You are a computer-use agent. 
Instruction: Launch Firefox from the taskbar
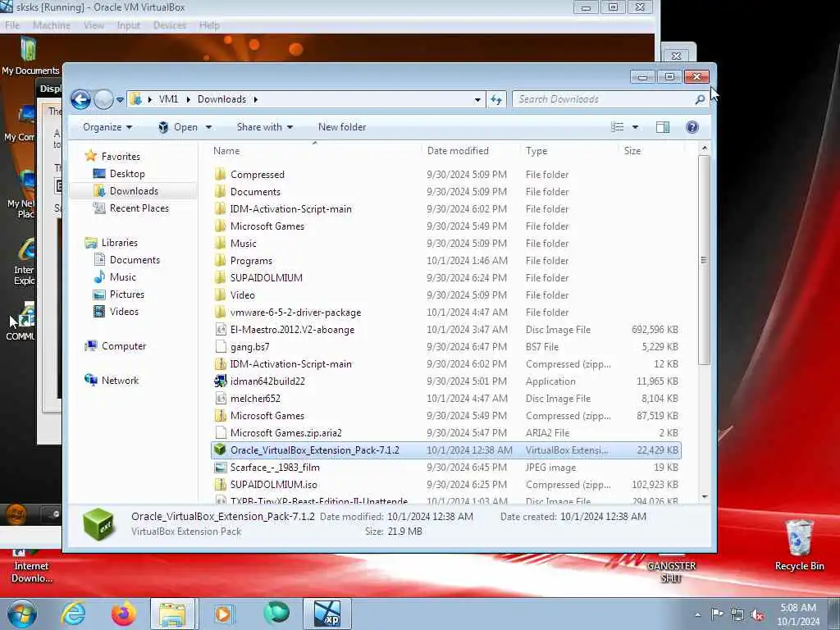tap(124, 614)
